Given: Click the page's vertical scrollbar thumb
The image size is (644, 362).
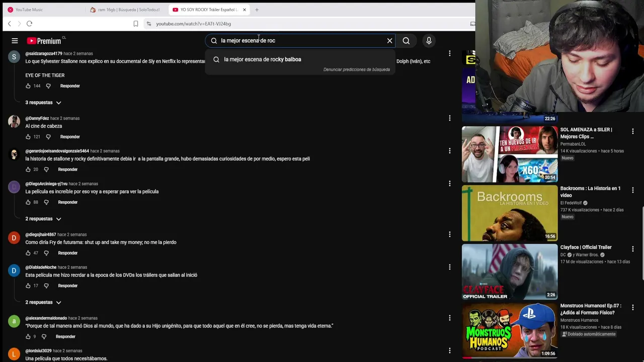Looking at the screenshot, I should [x=642, y=243].
